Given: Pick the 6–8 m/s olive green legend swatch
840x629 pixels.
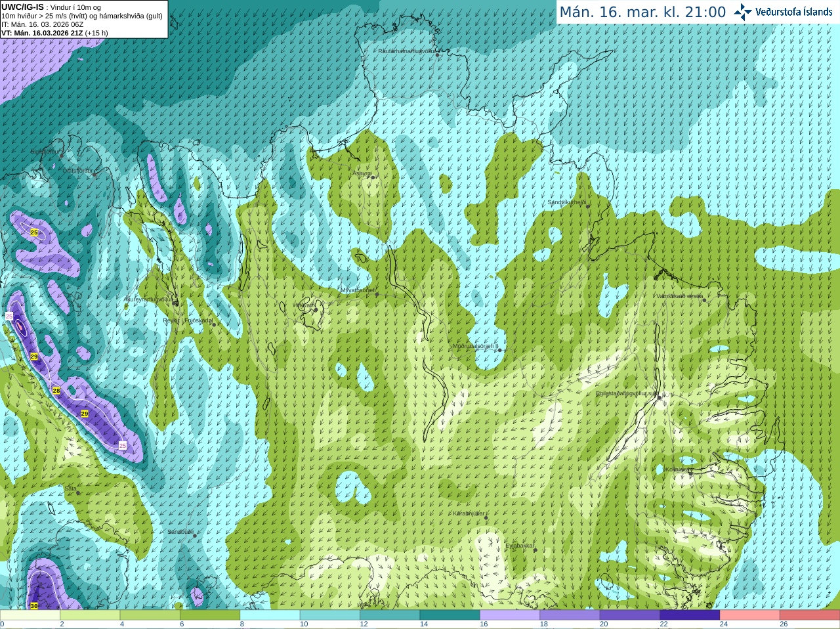Looking at the screenshot, I should click(210, 615).
